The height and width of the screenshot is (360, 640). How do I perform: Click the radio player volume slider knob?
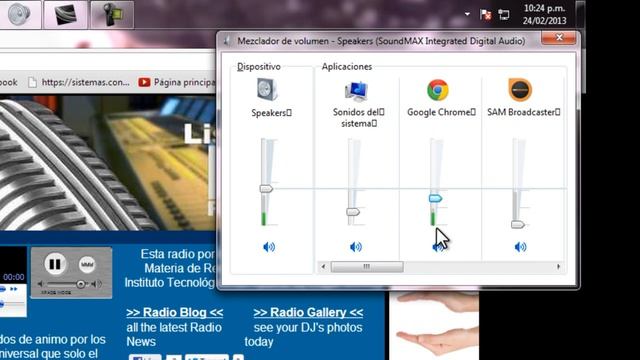[x=81, y=284]
